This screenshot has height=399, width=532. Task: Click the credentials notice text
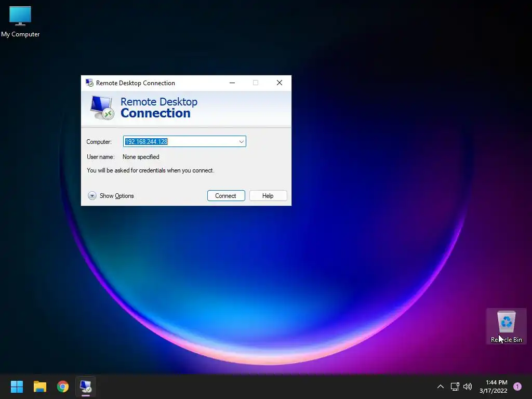point(151,170)
